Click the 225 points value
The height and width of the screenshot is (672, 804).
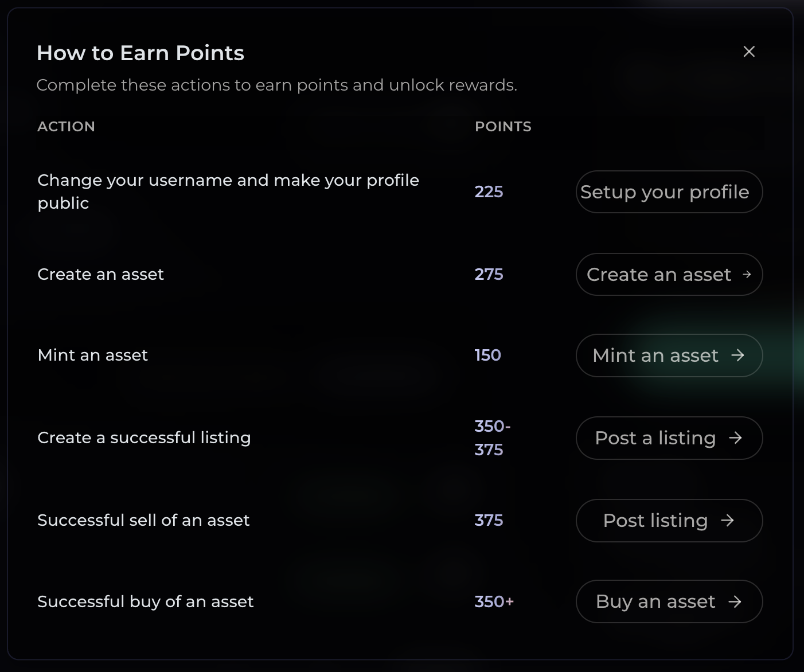pos(489,192)
